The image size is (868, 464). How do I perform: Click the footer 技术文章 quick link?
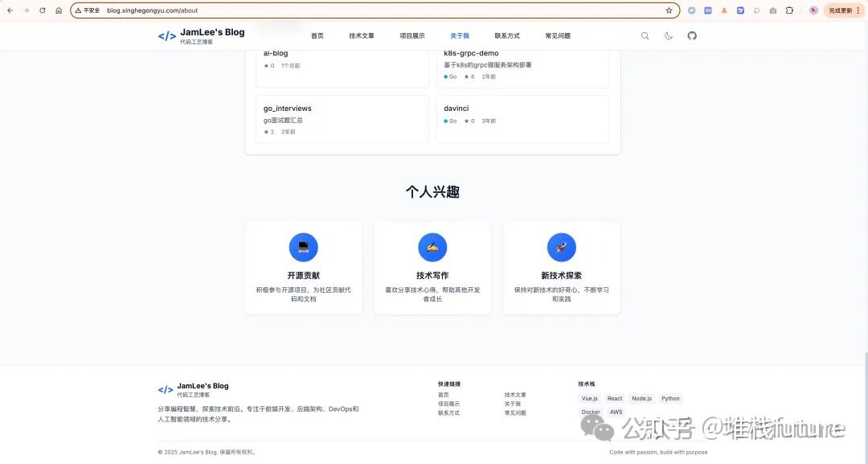click(x=515, y=395)
